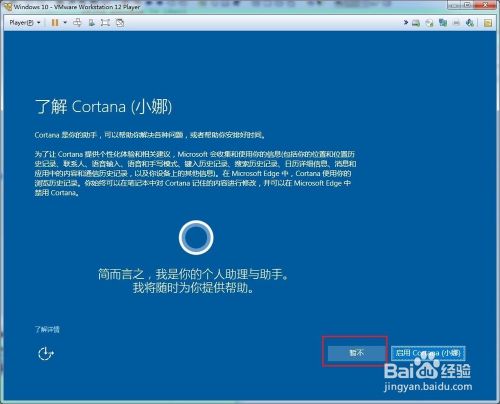Click the network adapter device icon

click(x=443, y=23)
